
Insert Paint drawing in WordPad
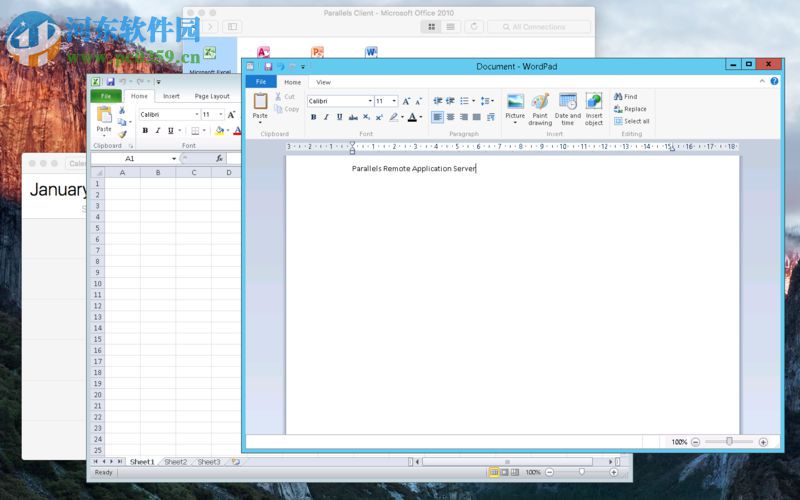(540, 109)
